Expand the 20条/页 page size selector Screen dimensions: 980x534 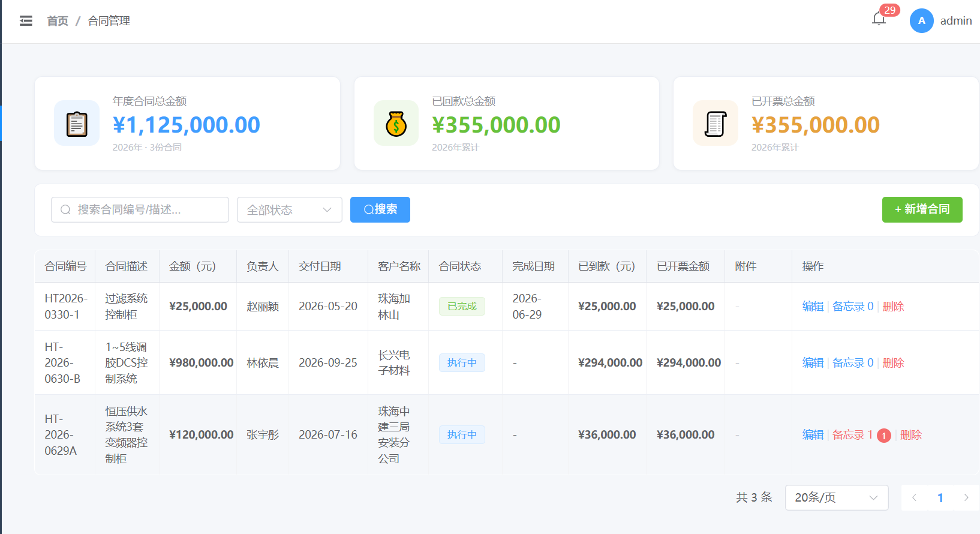(x=837, y=497)
